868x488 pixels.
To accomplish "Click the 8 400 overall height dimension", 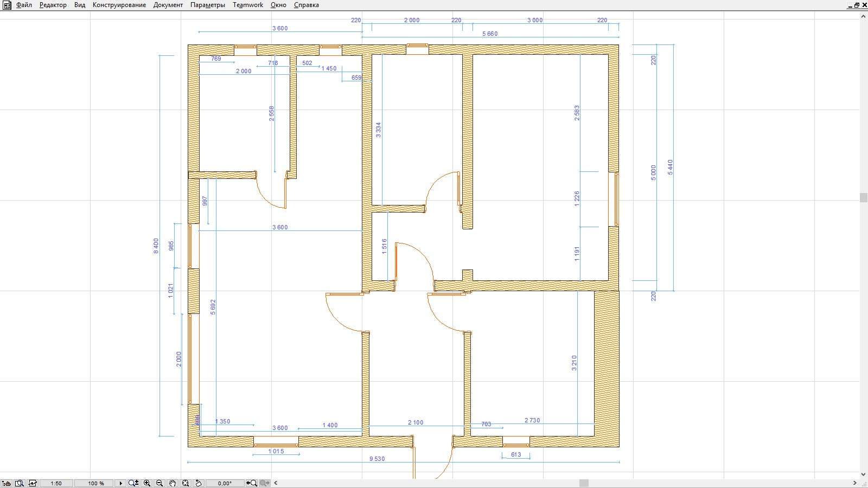I will [x=156, y=246].
